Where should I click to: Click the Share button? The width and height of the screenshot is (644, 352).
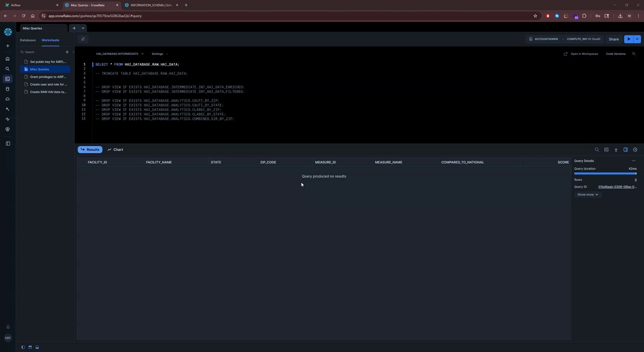[614, 39]
